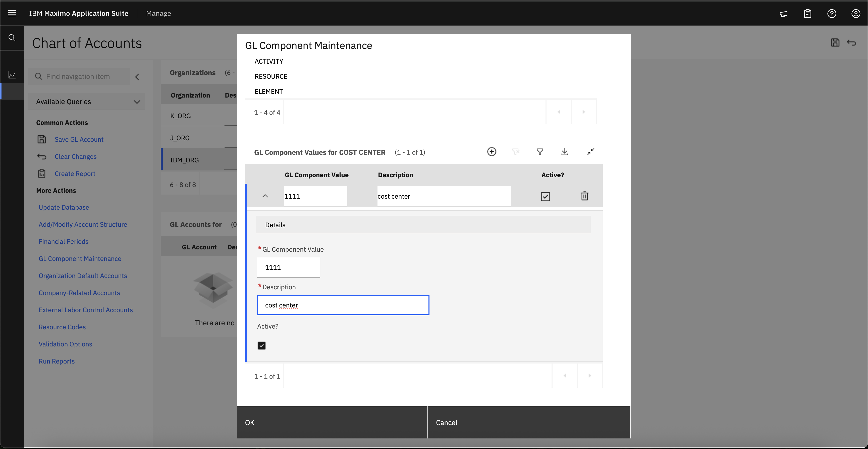Edit the Description cell in table row
This screenshot has height=449, width=868.
point(444,196)
